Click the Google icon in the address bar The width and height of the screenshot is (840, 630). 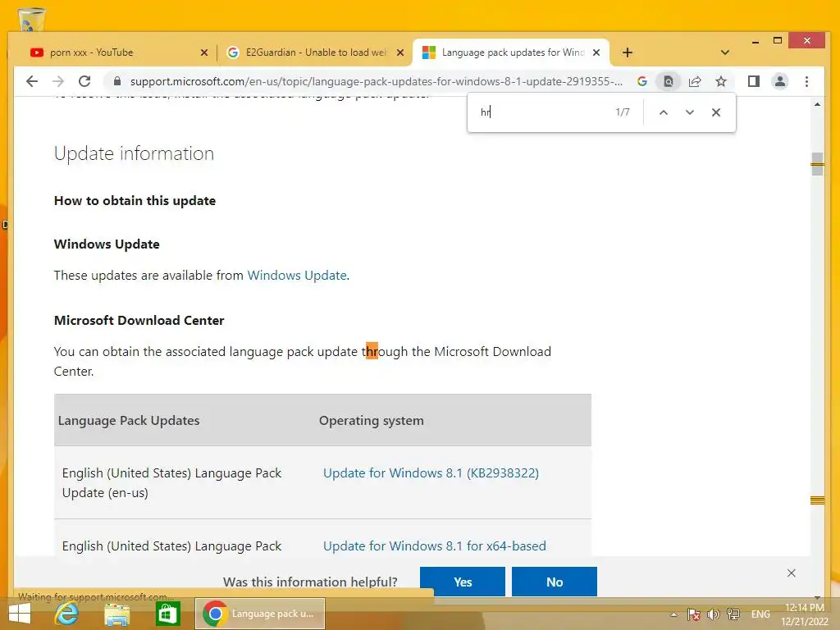642,81
